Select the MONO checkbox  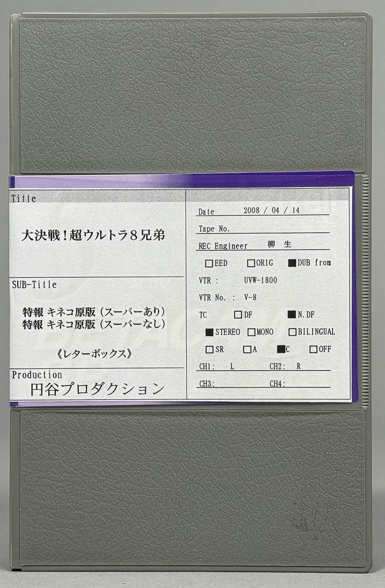252,332
